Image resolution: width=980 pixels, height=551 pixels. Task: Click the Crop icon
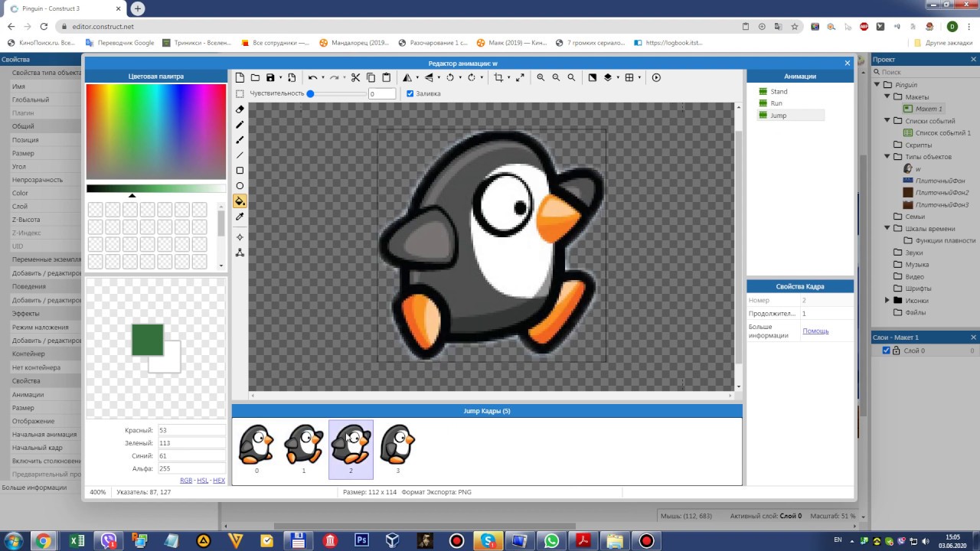pos(498,77)
